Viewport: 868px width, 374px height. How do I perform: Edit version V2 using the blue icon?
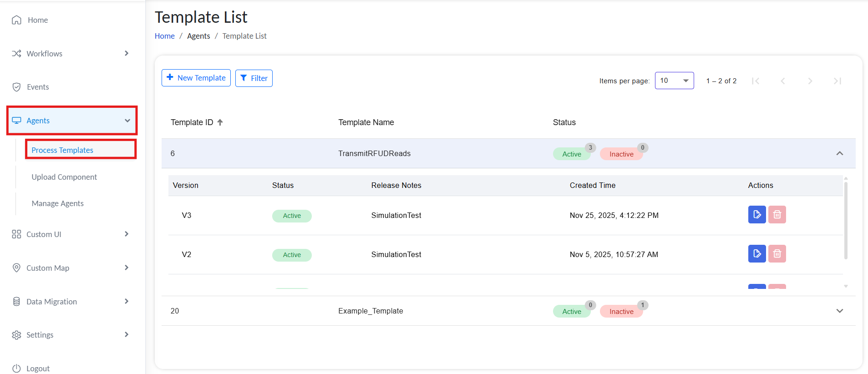[x=756, y=254]
